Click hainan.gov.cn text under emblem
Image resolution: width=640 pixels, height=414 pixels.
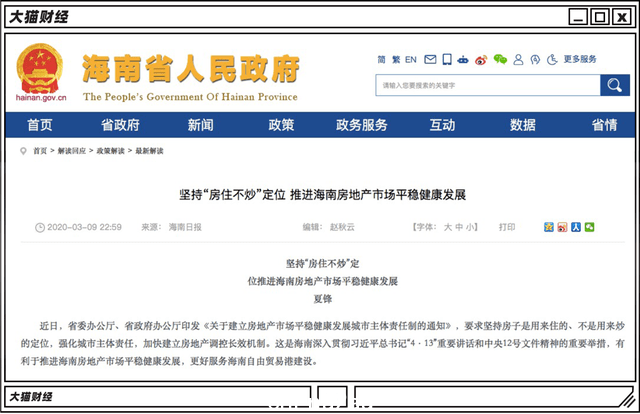[41, 98]
